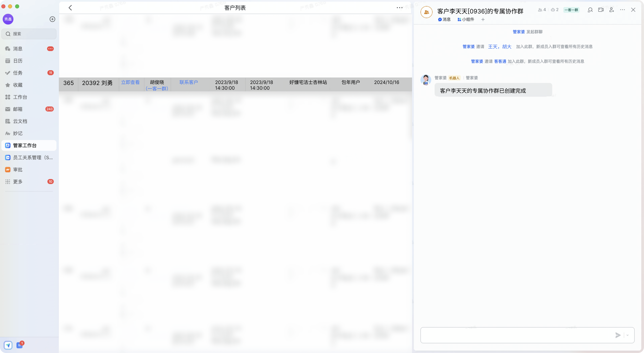Open the 客户列表 three-dot menu
Screen dimensions: 644x353
point(399,8)
